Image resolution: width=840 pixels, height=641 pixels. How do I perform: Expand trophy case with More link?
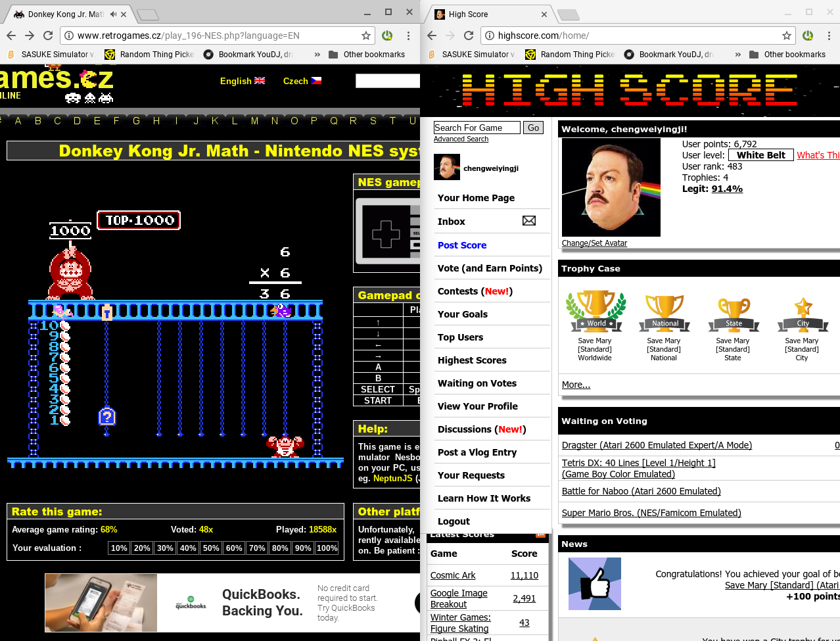click(x=576, y=385)
